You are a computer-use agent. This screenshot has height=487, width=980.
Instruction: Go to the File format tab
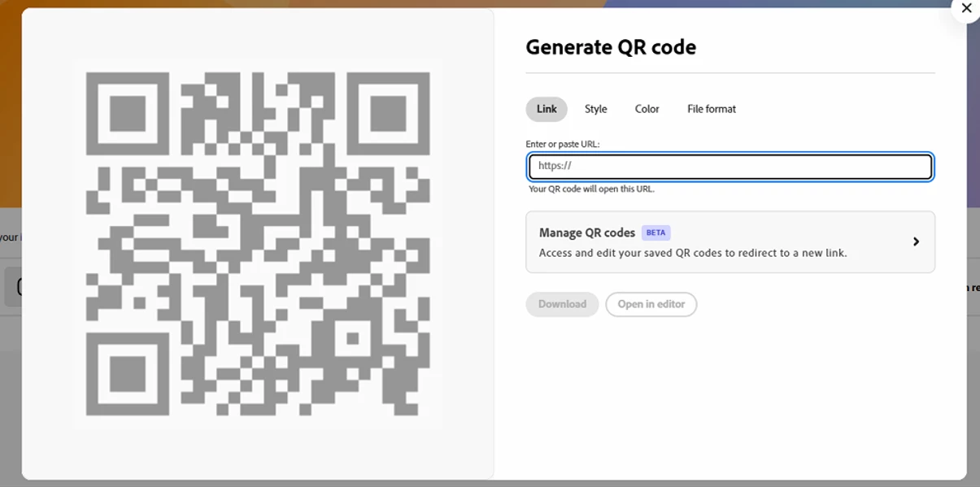point(712,109)
